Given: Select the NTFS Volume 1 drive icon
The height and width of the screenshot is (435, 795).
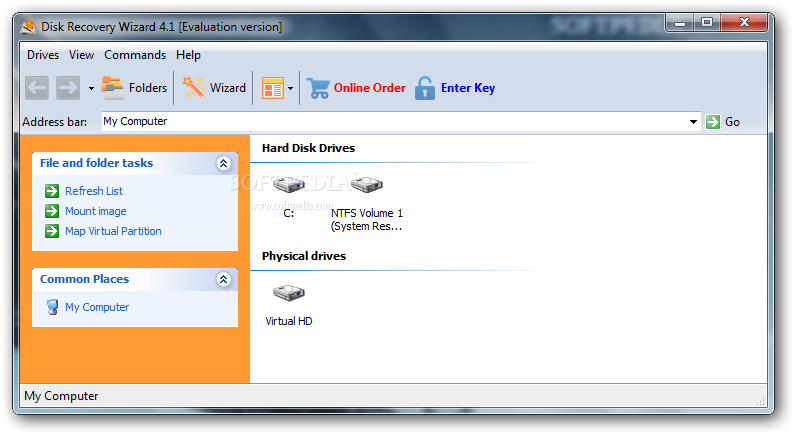Looking at the screenshot, I should coord(366,186).
